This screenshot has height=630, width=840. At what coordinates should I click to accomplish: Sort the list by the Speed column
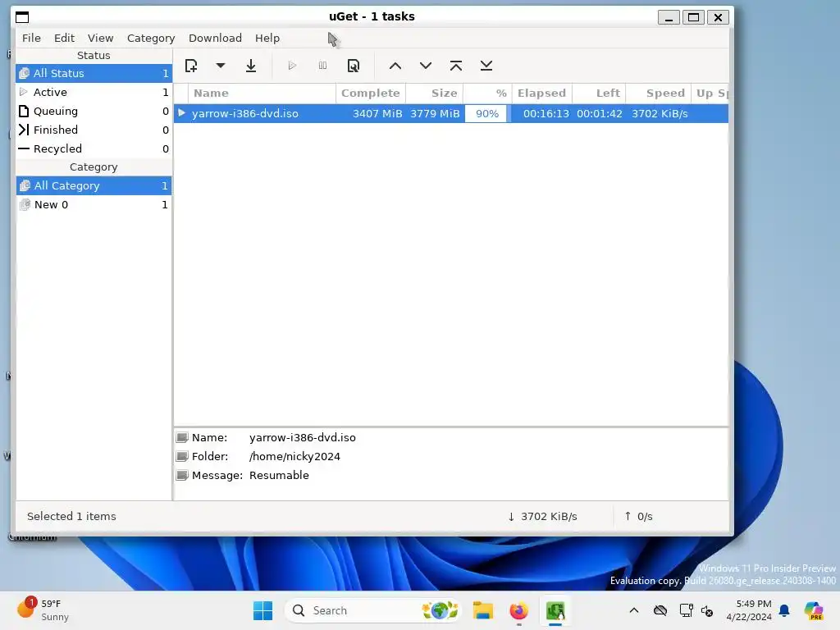click(659, 94)
